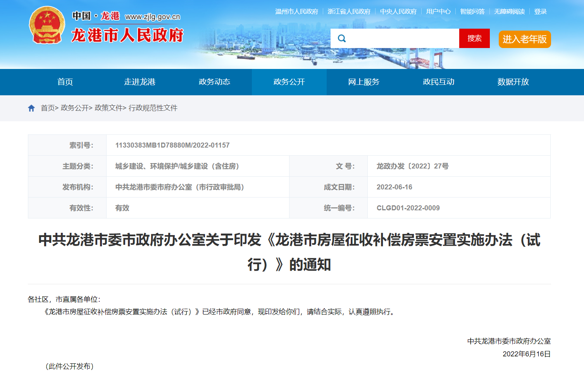This screenshot has width=584, height=392.
Task: Click 行政规范性文件 in the breadcrumb
Action: pyautogui.click(x=153, y=108)
